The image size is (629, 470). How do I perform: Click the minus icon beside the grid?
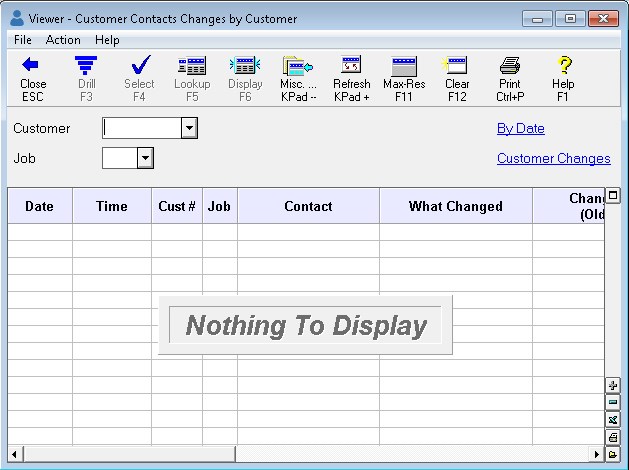pyautogui.click(x=613, y=402)
